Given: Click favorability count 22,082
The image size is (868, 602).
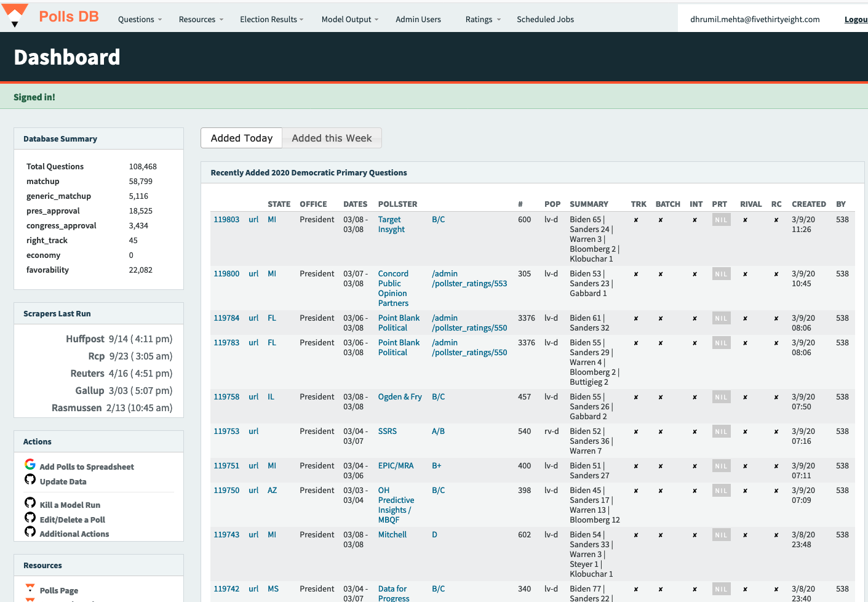Looking at the screenshot, I should [x=141, y=270].
